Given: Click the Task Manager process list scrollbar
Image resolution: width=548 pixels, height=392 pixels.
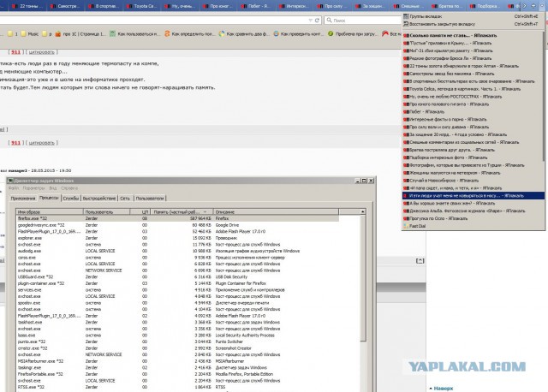Looking at the screenshot, I should (363, 278).
